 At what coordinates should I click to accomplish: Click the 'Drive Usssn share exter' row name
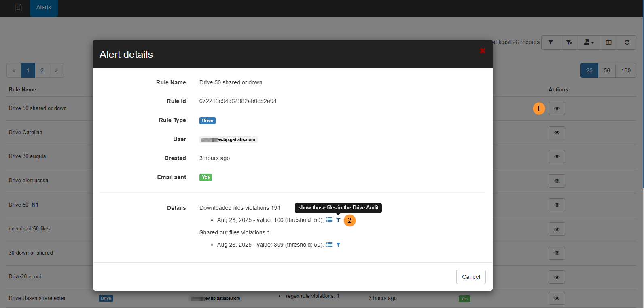(x=37, y=298)
